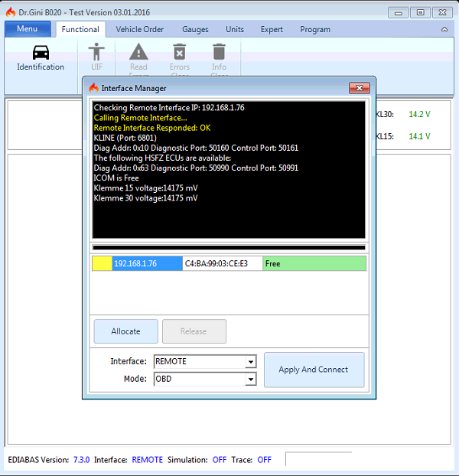Close the Interface Manager dialog
Screen dimensions: 459x476
(360, 88)
